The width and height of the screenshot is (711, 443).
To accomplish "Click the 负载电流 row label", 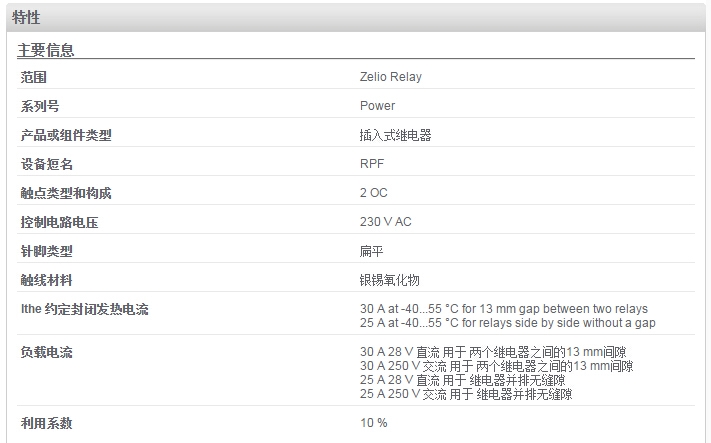I will [x=47, y=352].
